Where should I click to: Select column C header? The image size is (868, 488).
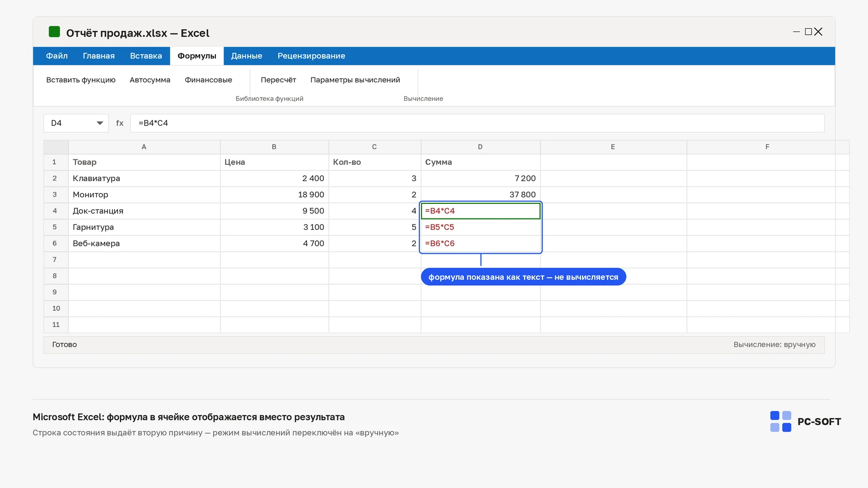point(375,147)
